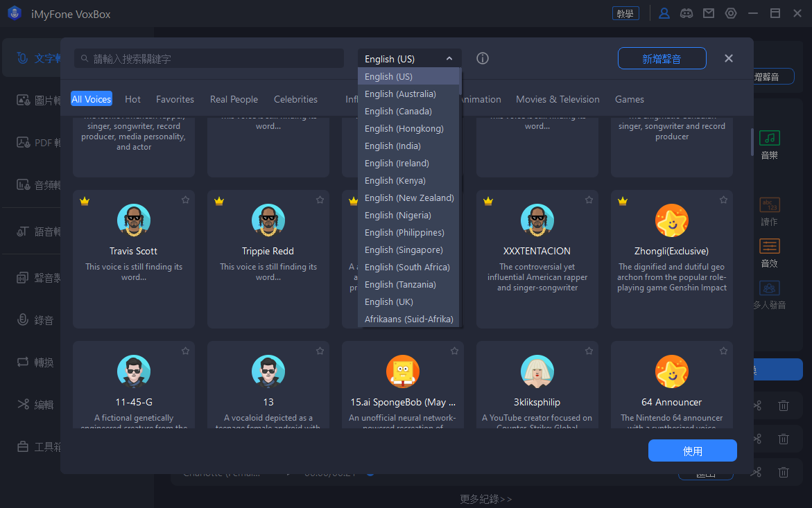This screenshot has width=812, height=508.
Task: Open the Discord community icon
Action: click(686, 13)
